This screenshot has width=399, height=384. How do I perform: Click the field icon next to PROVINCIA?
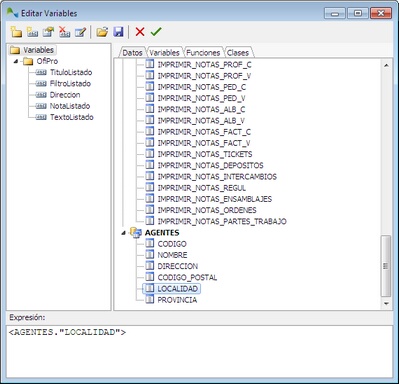tap(150, 300)
